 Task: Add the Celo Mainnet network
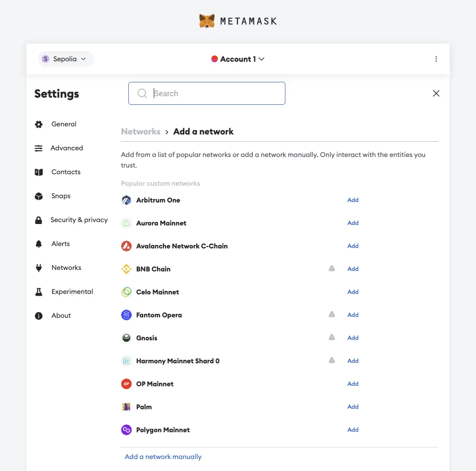pyautogui.click(x=353, y=292)
